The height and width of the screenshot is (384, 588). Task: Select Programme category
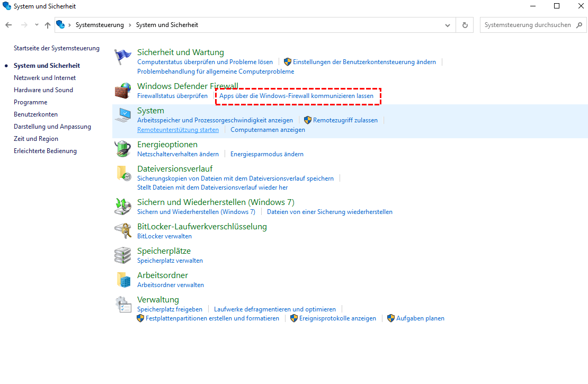tap(30, 102)
